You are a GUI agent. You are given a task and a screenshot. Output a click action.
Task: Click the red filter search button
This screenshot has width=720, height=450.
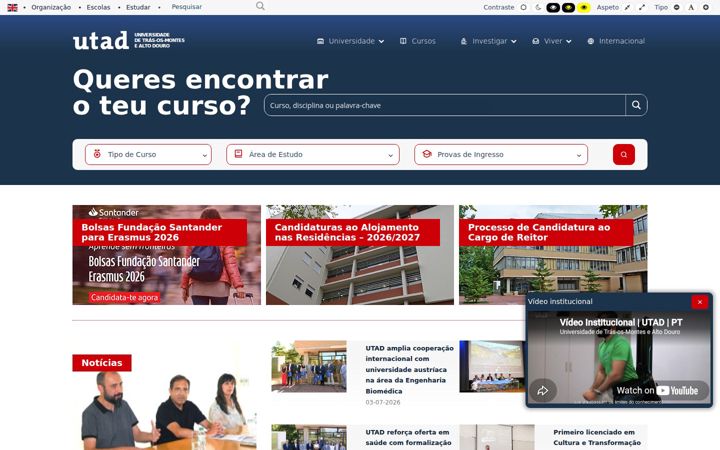coord(624,155)
